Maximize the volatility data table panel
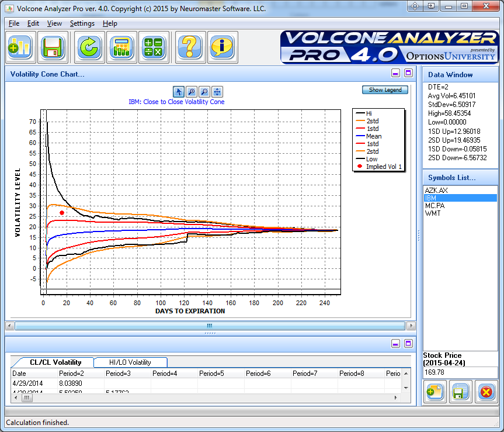The image size is (504, 432). pyautogui.click(x=409, y=344)
